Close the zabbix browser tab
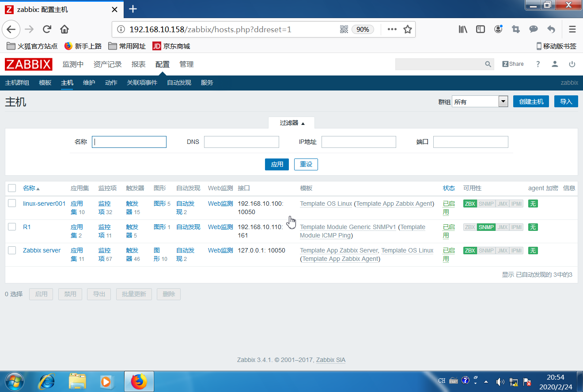This screenshot has height=392, width=583. (x=114, y=9)
